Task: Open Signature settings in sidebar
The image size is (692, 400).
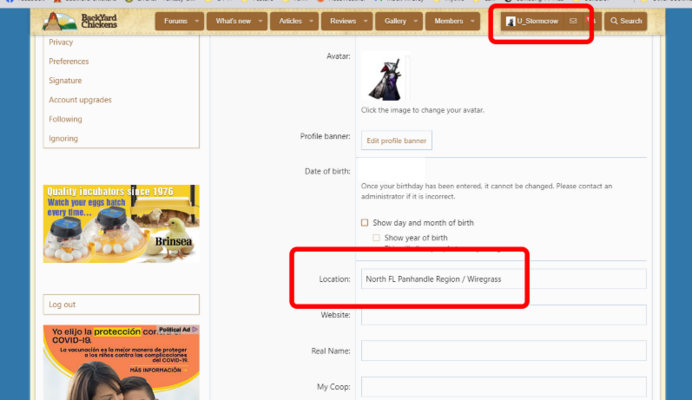Action: 65,80
